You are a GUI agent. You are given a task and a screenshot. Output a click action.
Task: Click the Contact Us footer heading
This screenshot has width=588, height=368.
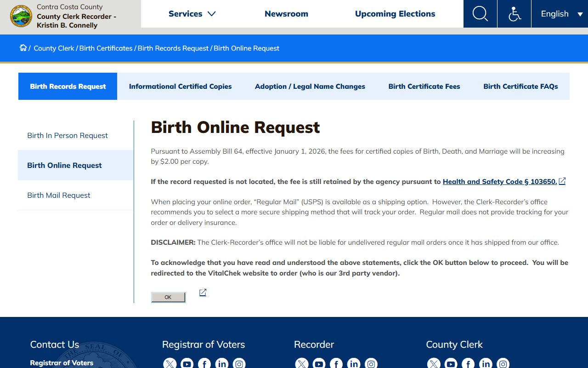(55, 345)
